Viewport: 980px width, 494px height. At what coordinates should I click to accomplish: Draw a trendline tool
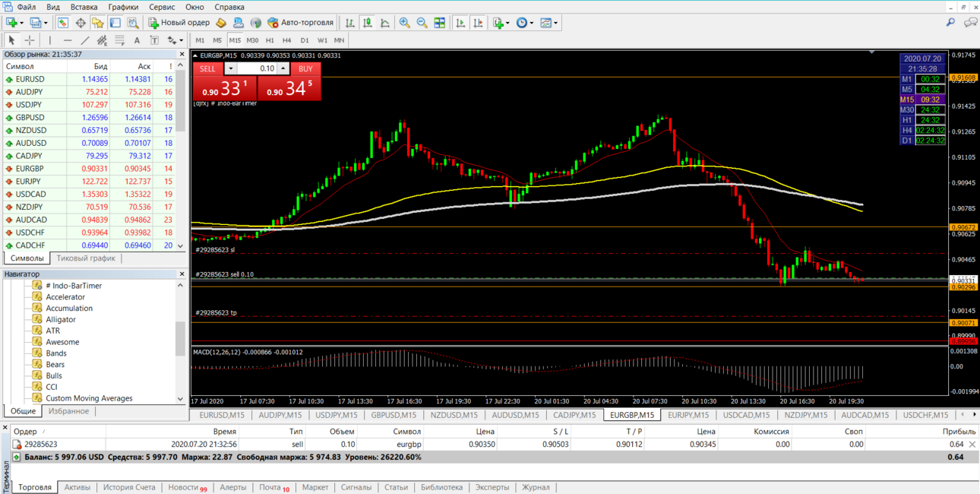pos(85,40)
